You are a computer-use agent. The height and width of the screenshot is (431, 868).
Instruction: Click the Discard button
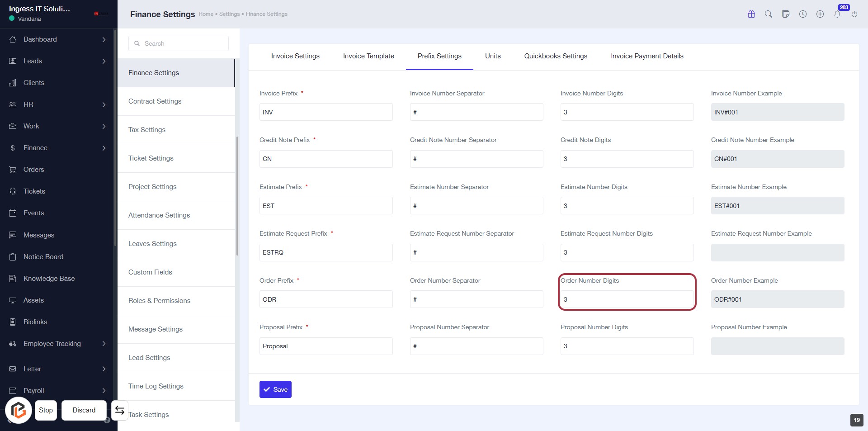point(84,410)
